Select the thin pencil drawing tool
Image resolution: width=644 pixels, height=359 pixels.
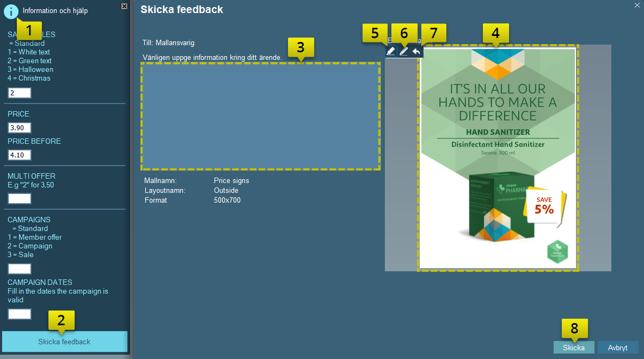click(x=403, y=51)
